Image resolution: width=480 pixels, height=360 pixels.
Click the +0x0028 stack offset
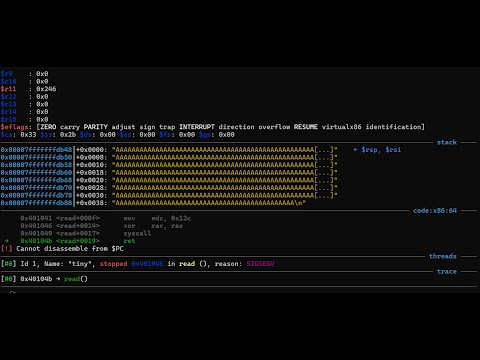(x=90, y=188)
